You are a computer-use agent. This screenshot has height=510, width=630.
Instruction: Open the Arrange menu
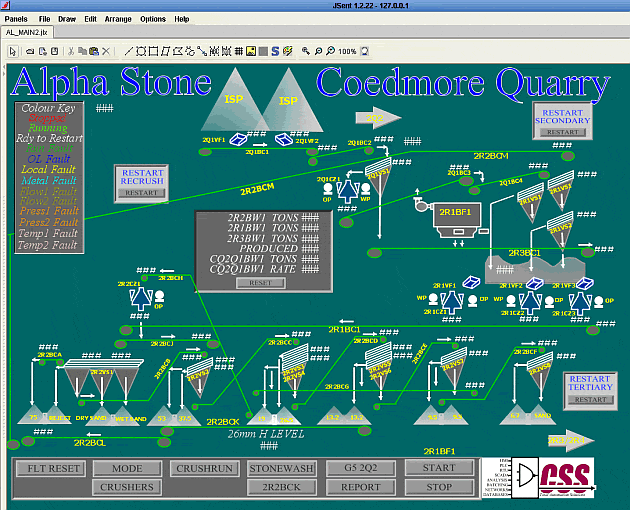pyautogui.click(x=118, y=19)
